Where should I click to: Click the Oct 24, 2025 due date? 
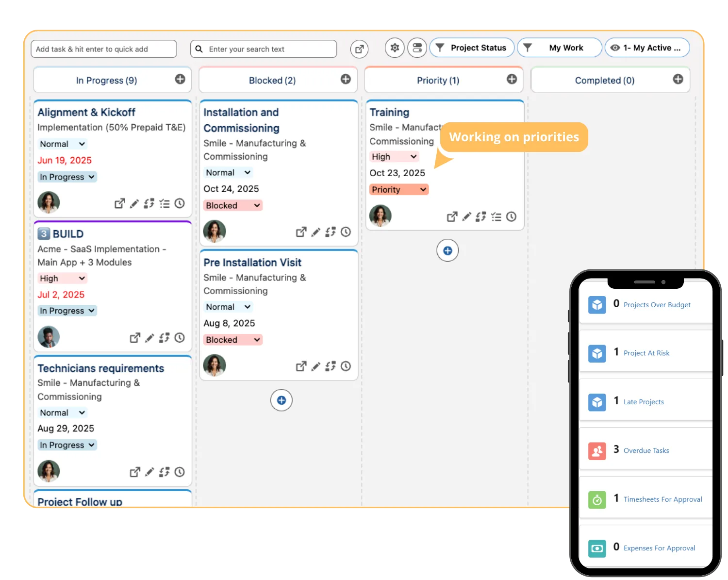(x=231, y=189)
